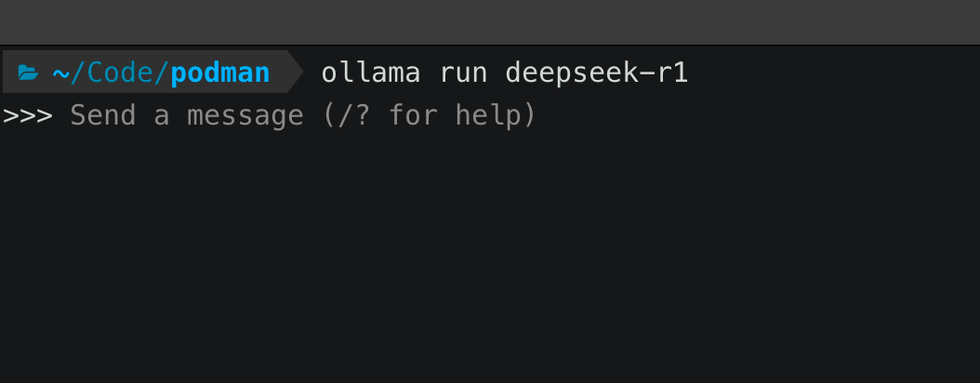Click the word for in the hint

[413, 116]
